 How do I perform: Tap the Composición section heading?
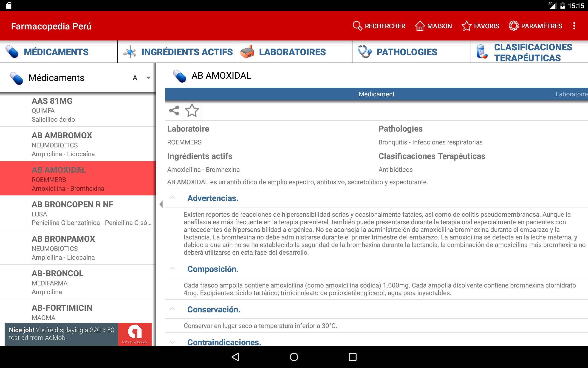tap(213, 269)
